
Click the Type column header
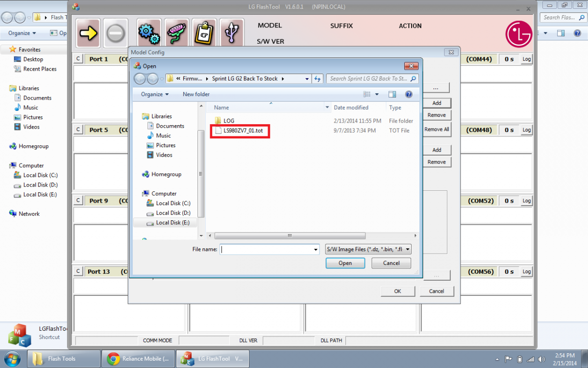pos(395,107)
